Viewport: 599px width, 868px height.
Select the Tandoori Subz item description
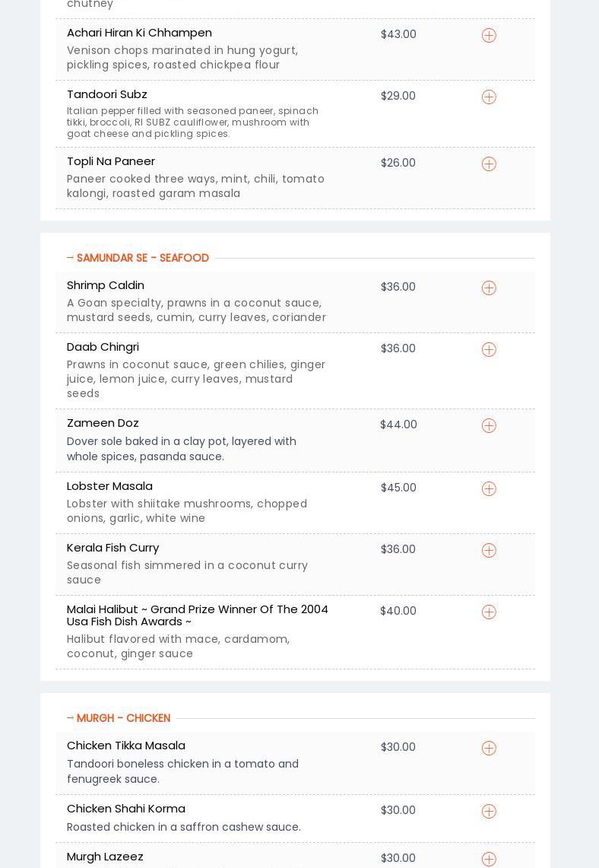point(192,122)
